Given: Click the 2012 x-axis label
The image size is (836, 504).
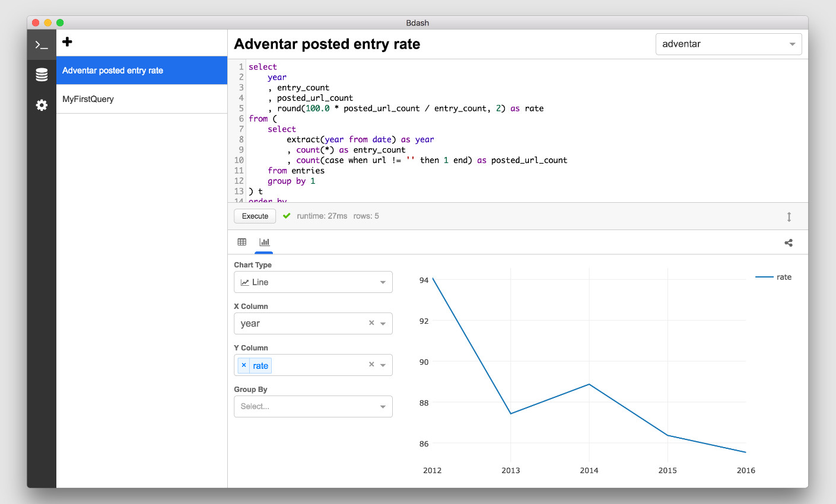Looking at the screenshot, I should click(x=432, y=470).
